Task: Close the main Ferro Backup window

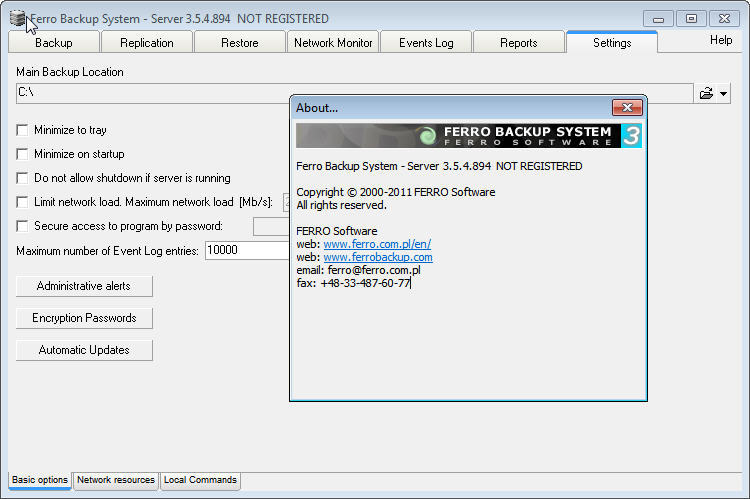Action: pyautogui.click(x=724, y=19)
